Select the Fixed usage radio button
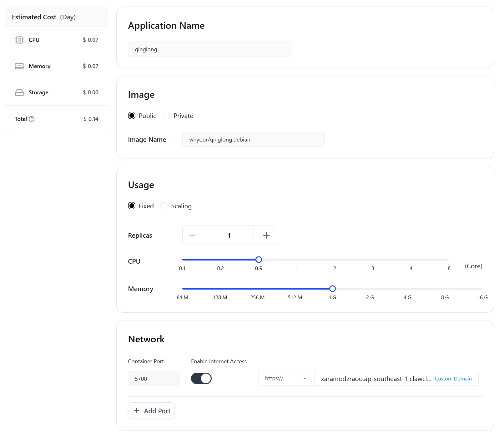Screen dimensions: 504x432 [132, 206]
